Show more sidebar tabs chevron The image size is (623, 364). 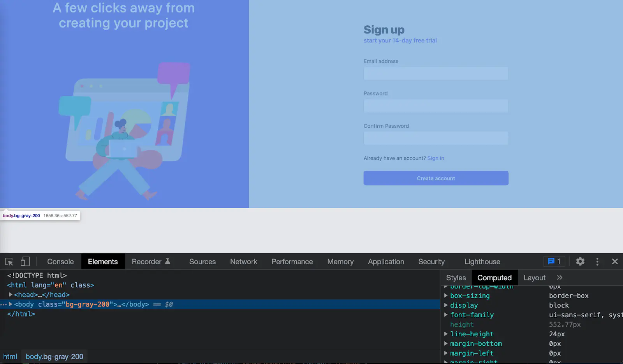(560, 278)
